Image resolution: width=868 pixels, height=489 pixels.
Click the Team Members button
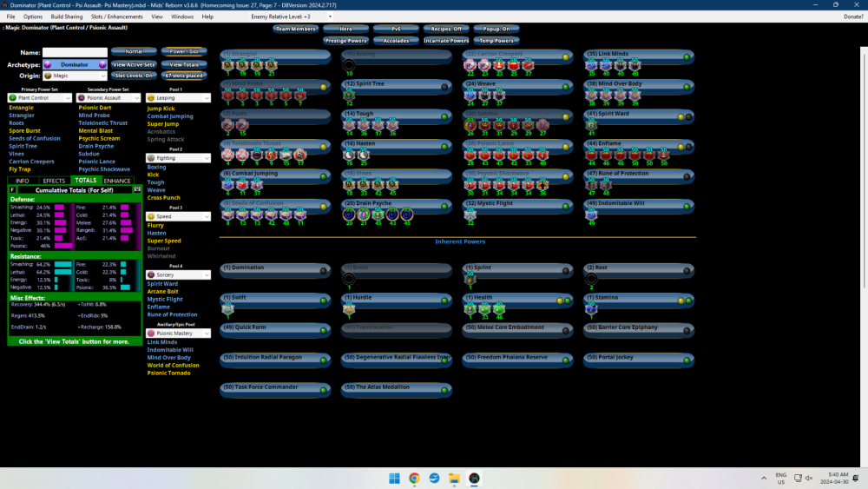click(296, 29)
